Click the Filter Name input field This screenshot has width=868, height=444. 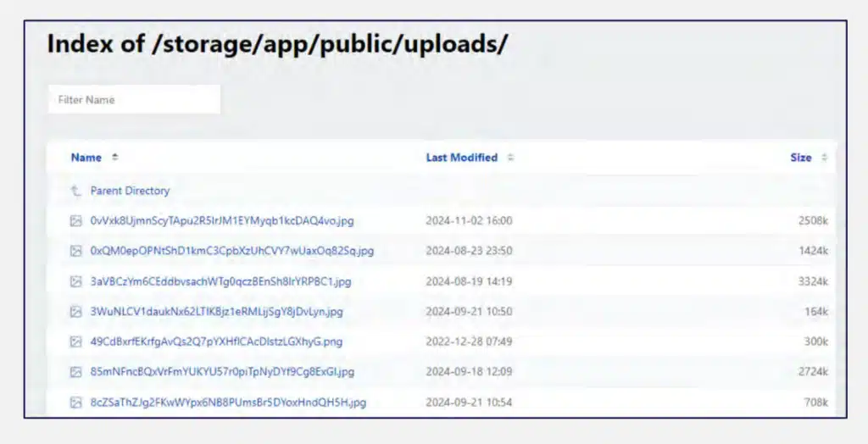[x=135, y=100]
